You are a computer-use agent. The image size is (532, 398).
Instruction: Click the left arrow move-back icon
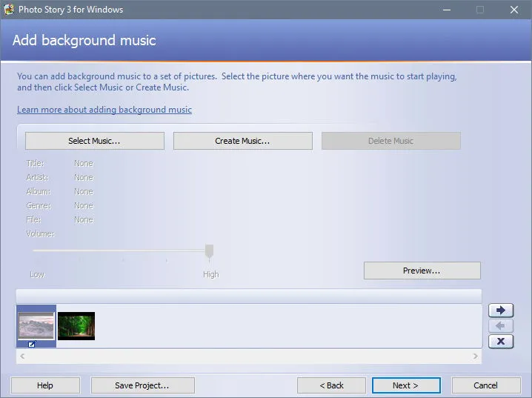(501, 325)
